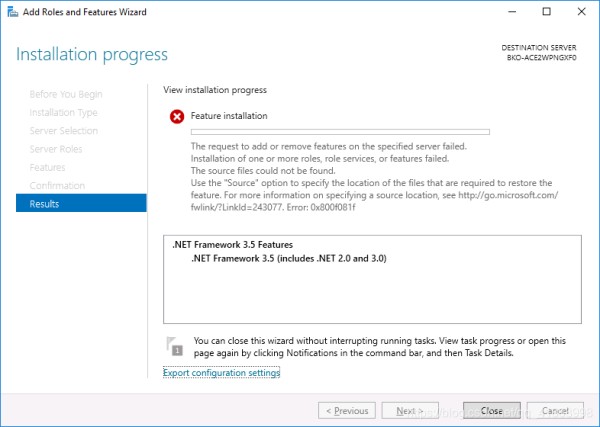Click the Close button

pyautogui.click(x=492, y=411)
